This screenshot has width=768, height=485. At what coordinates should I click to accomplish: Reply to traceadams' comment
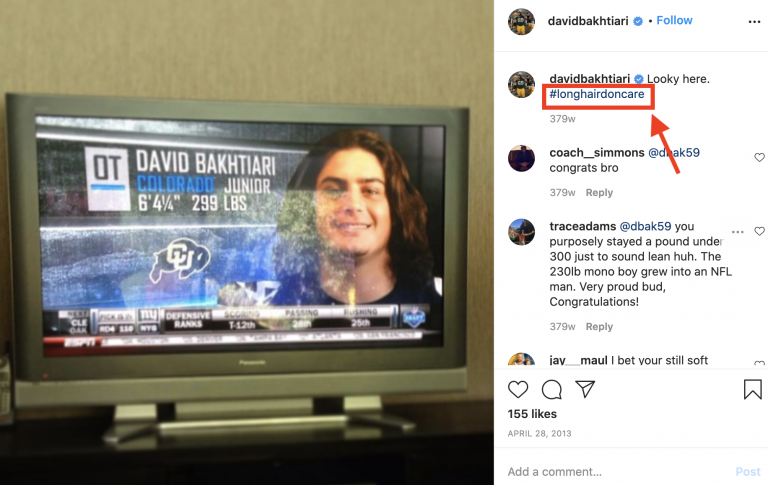(x=599, y=326)
